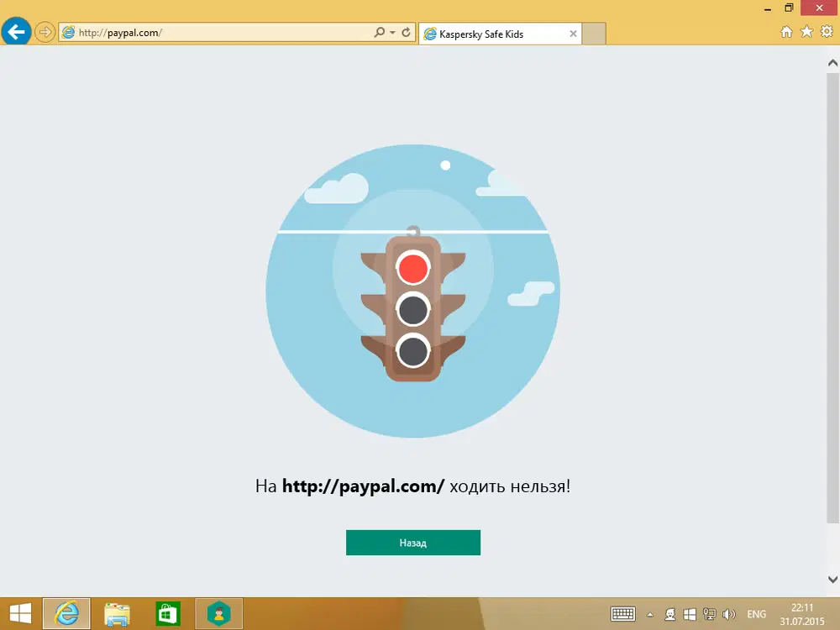Click the vertical scrollbar thumb

(832, 298)
